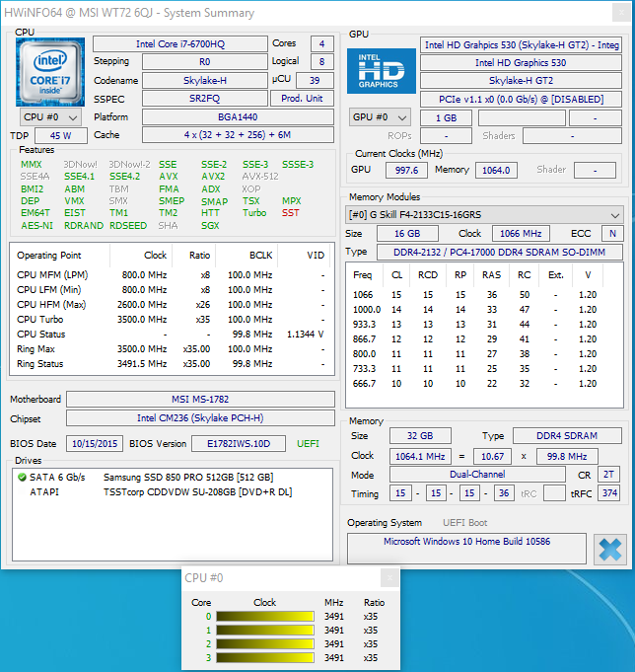Click the Core 1 clock bar

pyautogui.click(x=265, y=630)
